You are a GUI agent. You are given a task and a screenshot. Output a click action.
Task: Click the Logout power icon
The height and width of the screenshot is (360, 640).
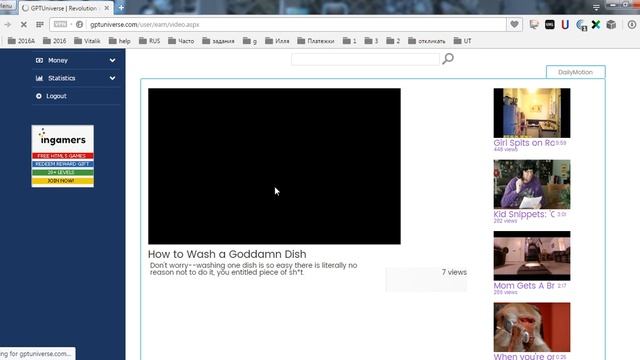point(39,96)
